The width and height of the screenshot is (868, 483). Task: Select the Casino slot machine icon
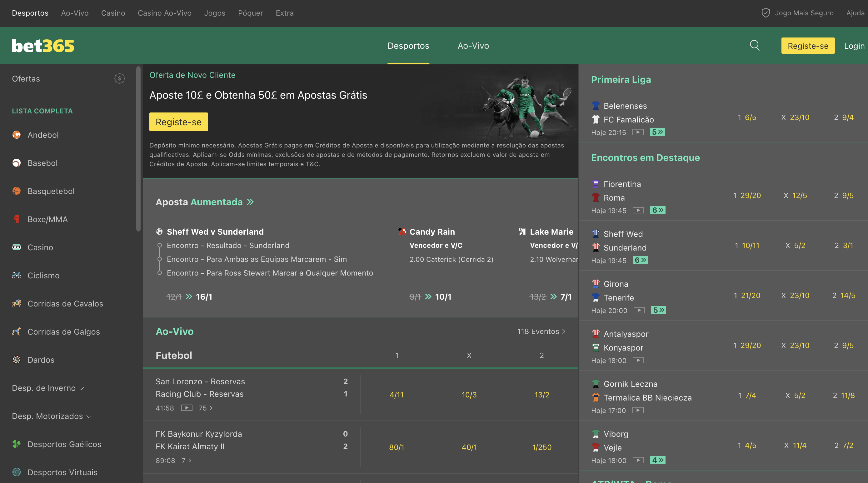pos(17,247)
